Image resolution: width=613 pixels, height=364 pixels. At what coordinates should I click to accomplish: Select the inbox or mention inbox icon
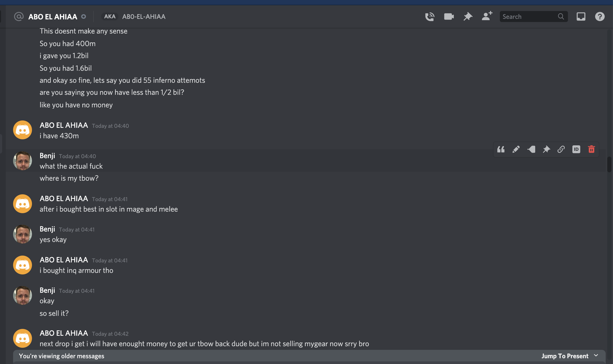581,16
